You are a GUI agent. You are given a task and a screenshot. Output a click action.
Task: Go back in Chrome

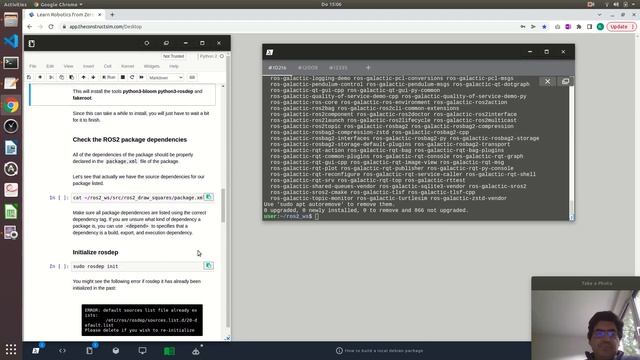pyautogui.click(x=29, y=27)
